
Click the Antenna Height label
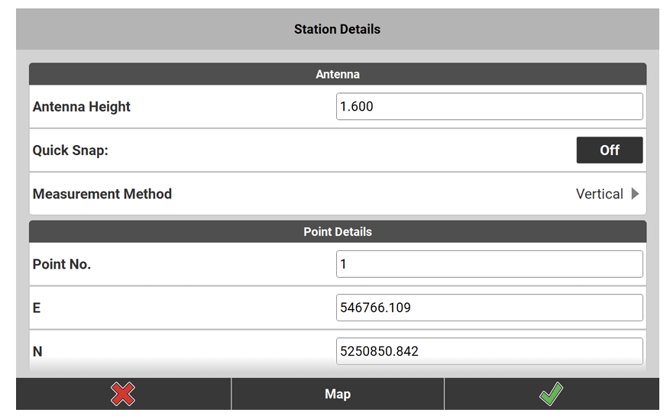[82, 107]
